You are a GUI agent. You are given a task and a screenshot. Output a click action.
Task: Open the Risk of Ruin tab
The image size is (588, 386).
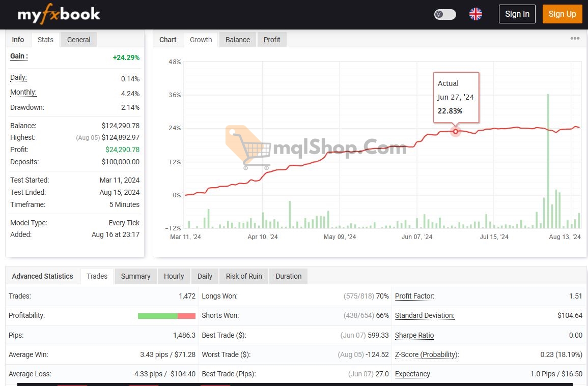[243, 276]
